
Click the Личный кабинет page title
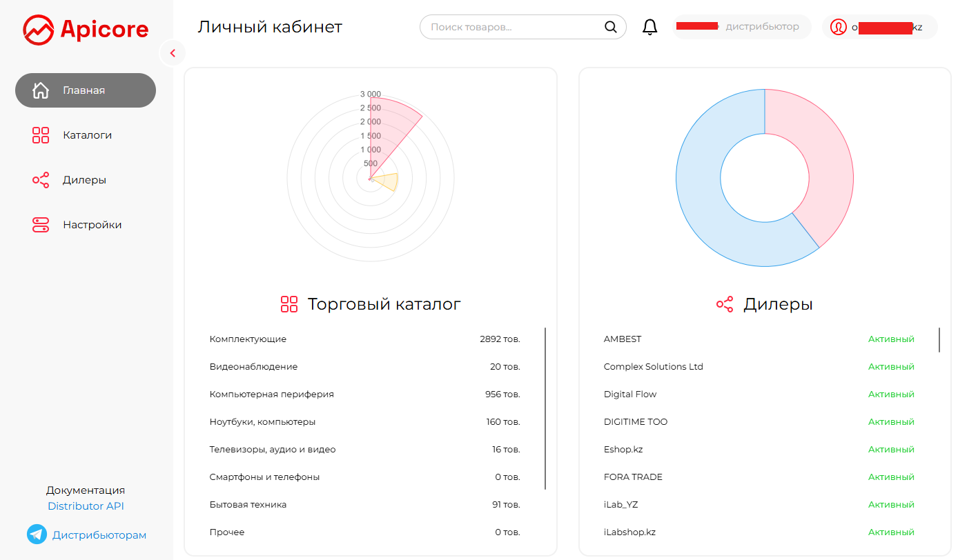click(x=270, y=27)
